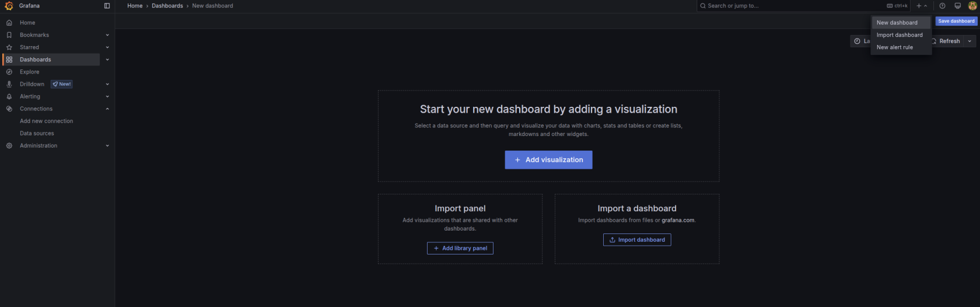Image resolution: width=980 pixels, height=307 pixels.
Task: Open the Administration sidebar label
Action: [x=38, y=146]
